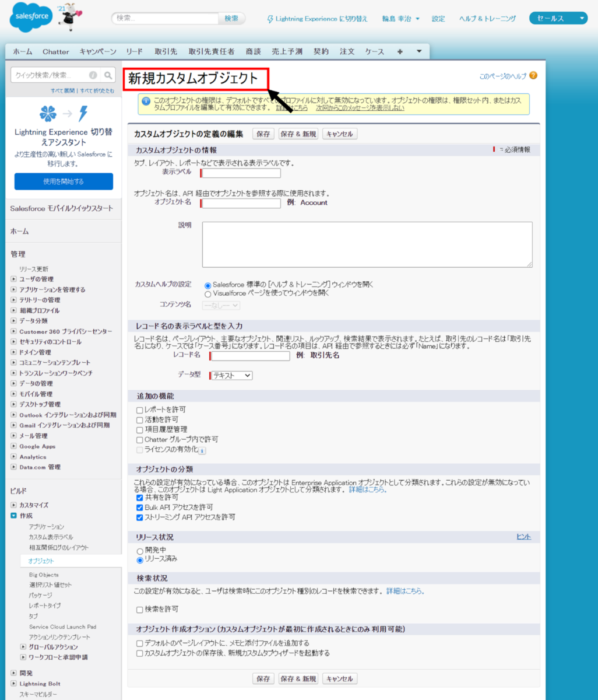Open Salesforce モバイルクイックスタート item
Screen dimensions: 598x700
tap(62, 209)
